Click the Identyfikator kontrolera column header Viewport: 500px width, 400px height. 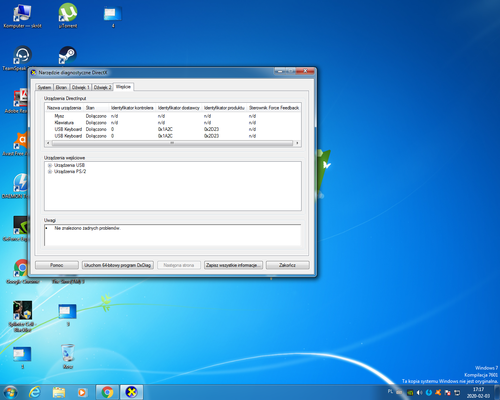coord(132,108)
